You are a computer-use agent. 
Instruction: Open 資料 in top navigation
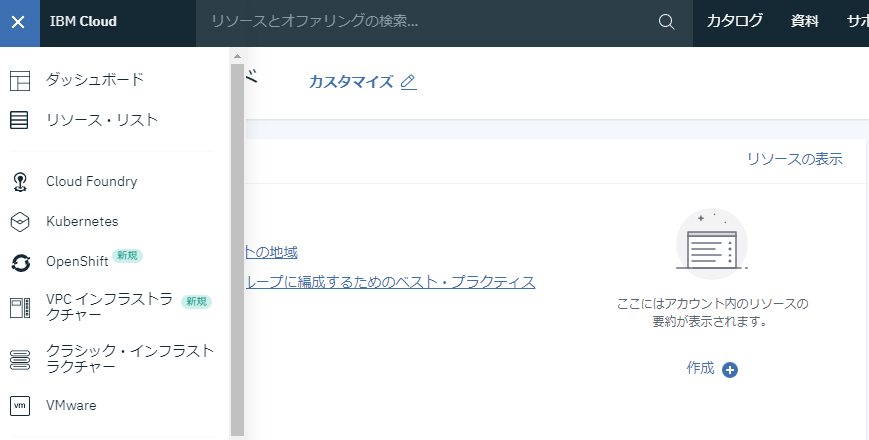(805, 21)
